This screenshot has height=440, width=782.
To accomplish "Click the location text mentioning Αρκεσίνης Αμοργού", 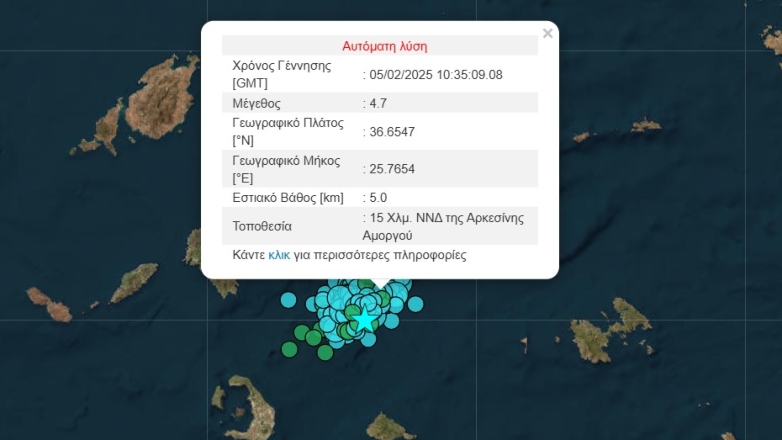I will (x=445, y=226).
